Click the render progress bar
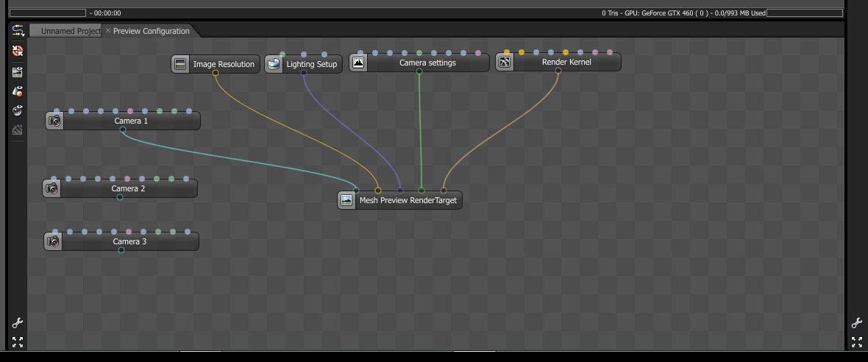Viewport: 868px width, 362px height. pos(48,13)
